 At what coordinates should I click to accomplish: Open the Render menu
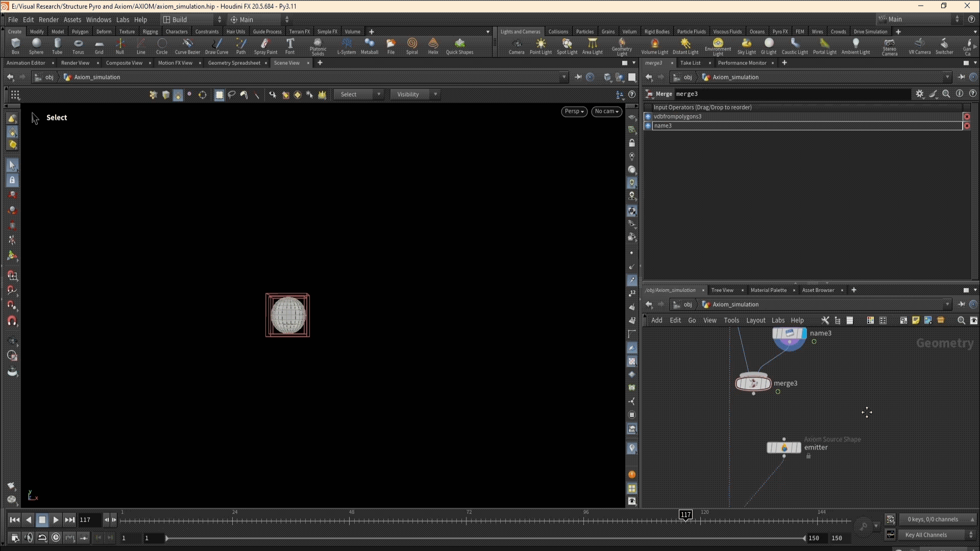pyautogui.click(x=48, y=19)
